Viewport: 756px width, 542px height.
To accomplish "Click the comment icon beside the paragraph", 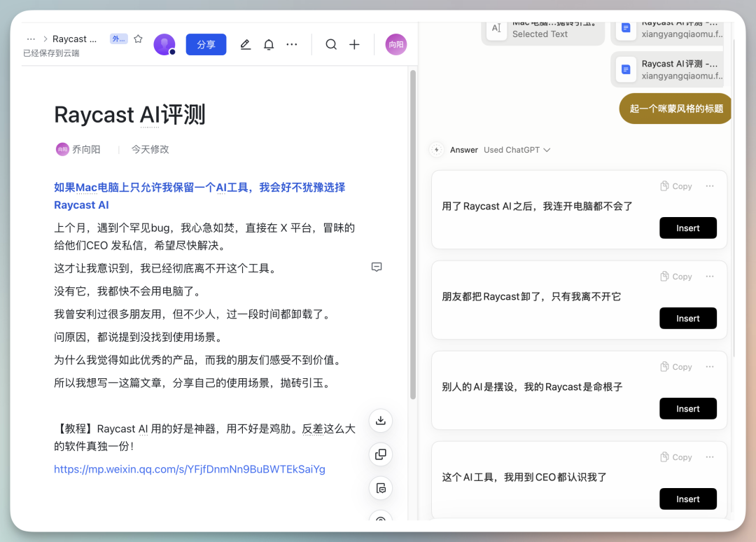I will (x=377, y=267).
